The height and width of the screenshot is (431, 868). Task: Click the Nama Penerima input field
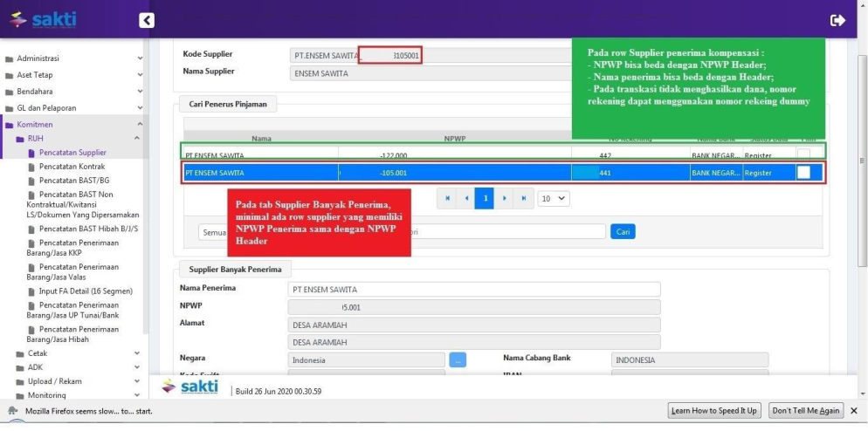473,290
